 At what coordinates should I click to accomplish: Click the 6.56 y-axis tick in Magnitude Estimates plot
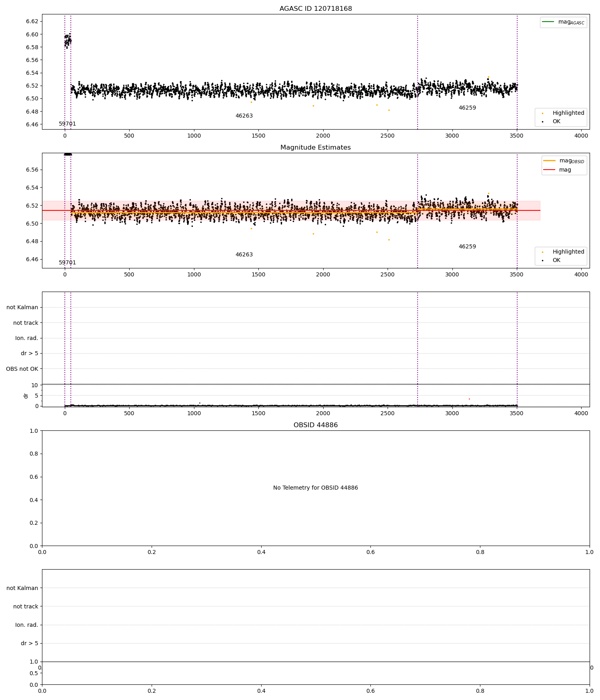click(x=32, y=170)
